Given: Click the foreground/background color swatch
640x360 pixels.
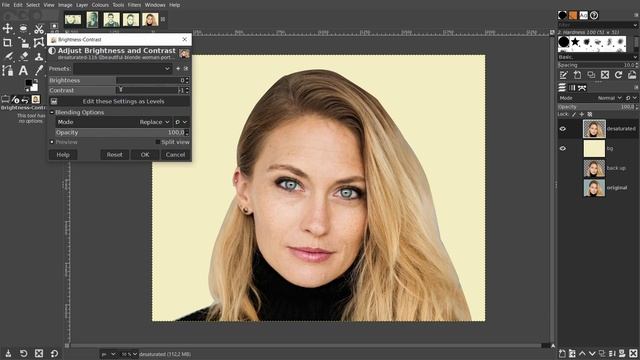Looking at the screenshot, I should [31, 85].
